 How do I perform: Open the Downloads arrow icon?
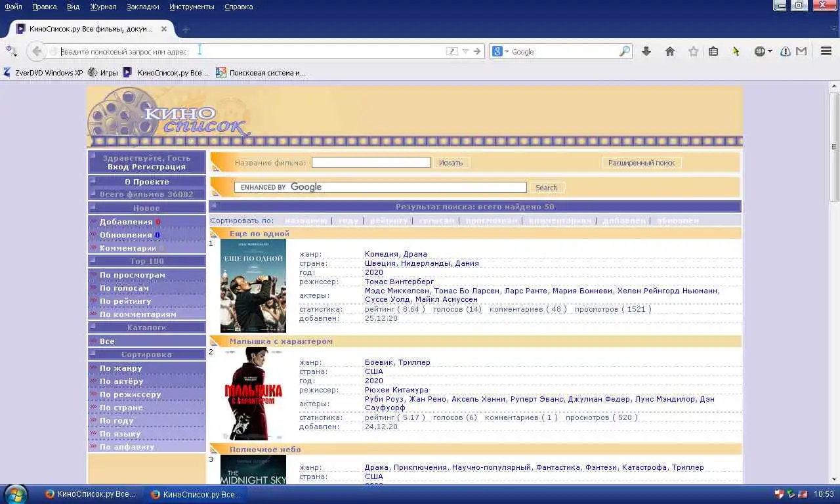646,51
